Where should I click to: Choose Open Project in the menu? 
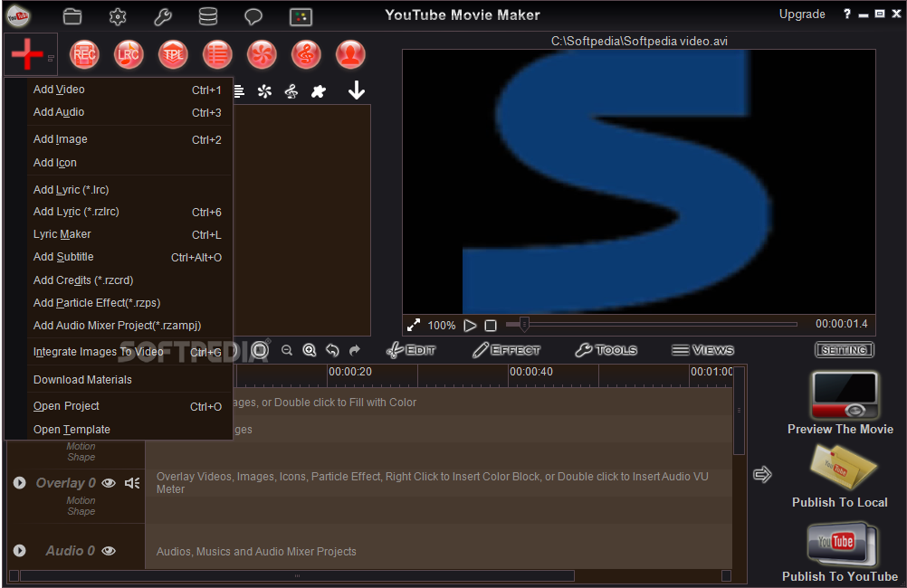click(129, 406)
